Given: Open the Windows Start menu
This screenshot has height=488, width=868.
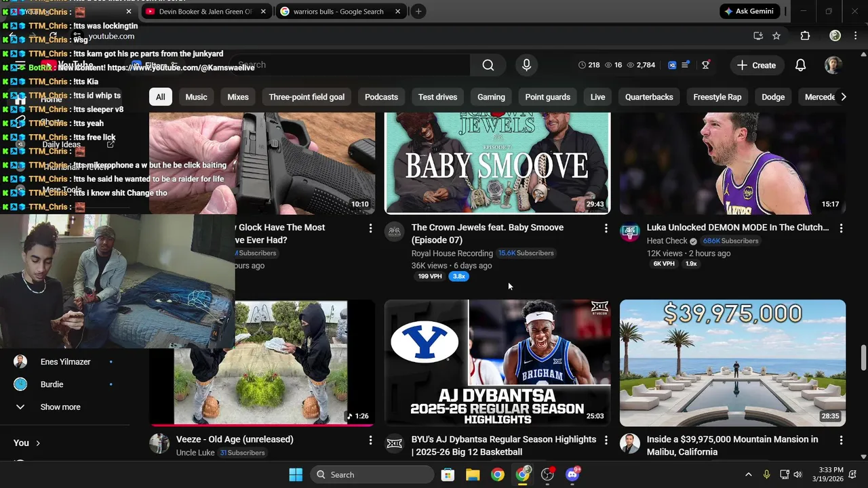Looking at the screenshot, I should tap(296, 474).
